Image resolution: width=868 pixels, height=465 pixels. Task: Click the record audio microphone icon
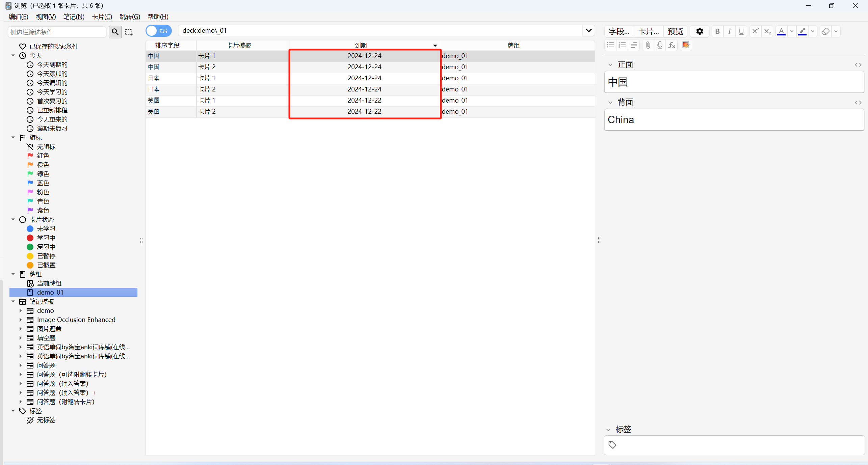[660, 45]
